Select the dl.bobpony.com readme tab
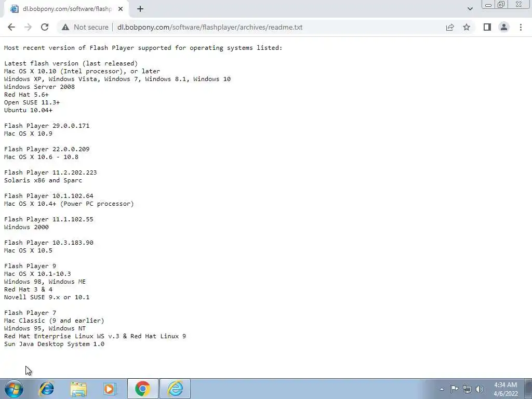The width and height of the screenshot is (532, 399). [66, 9]
